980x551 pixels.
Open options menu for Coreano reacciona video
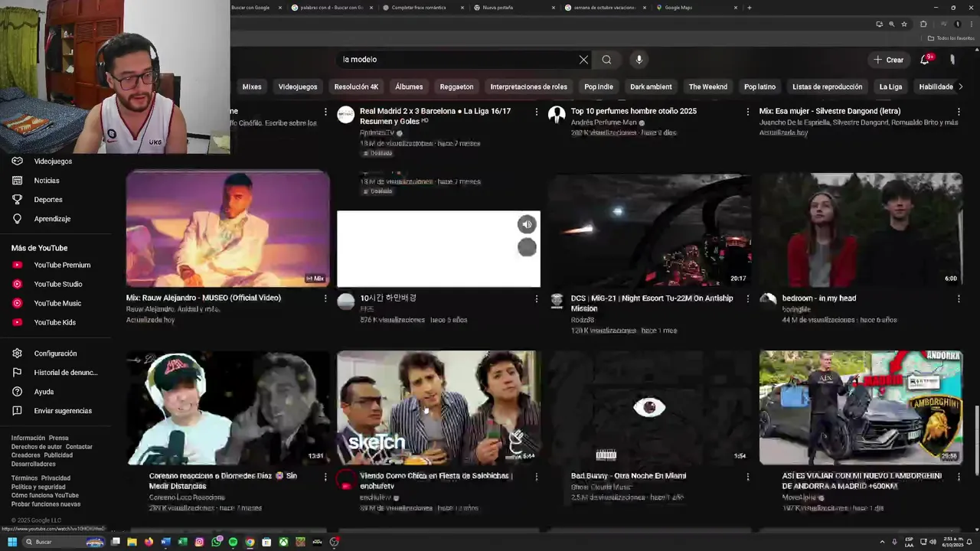coord(325,477)
